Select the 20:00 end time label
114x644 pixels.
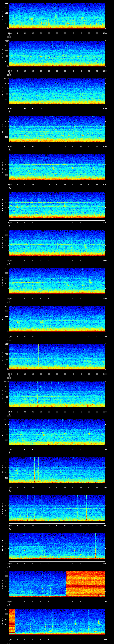[105, 223]
